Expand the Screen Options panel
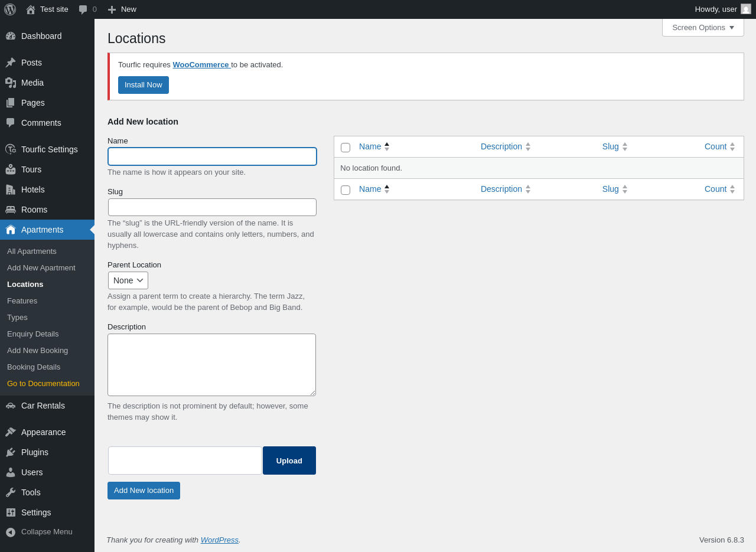756x552 pixels. [x=703, y=27]
